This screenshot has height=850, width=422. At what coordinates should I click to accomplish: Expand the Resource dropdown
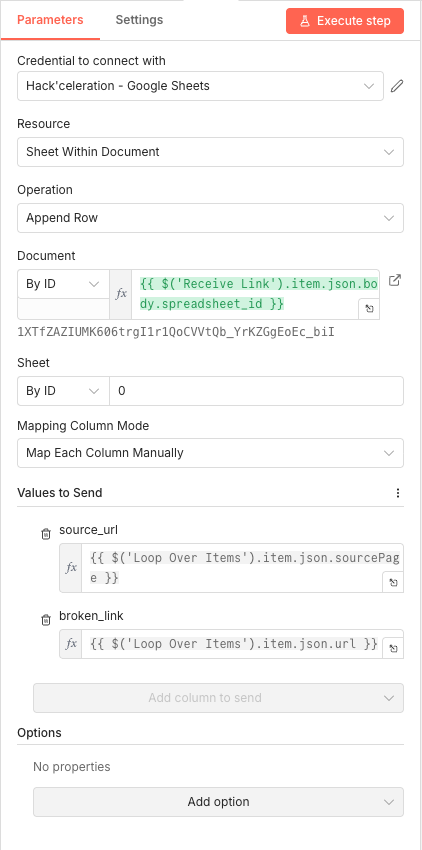pos(210,152)
